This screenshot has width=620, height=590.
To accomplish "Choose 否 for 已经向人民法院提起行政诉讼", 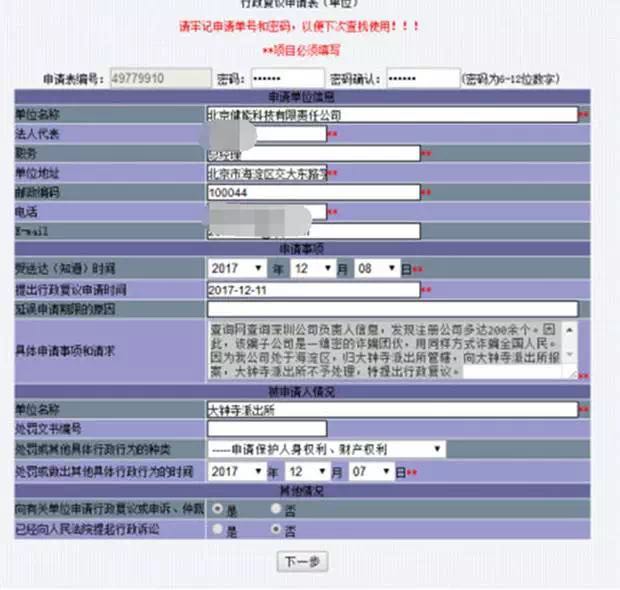I will point(276,529).
